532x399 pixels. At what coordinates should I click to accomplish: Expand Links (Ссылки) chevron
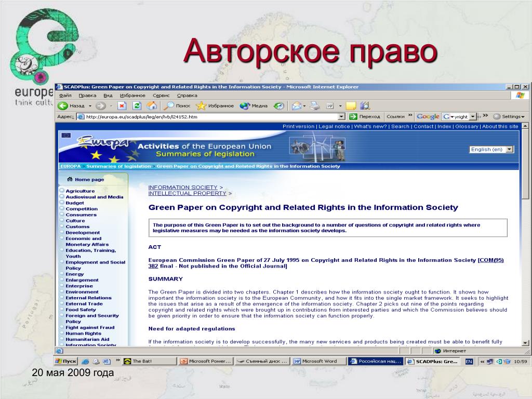410,115
